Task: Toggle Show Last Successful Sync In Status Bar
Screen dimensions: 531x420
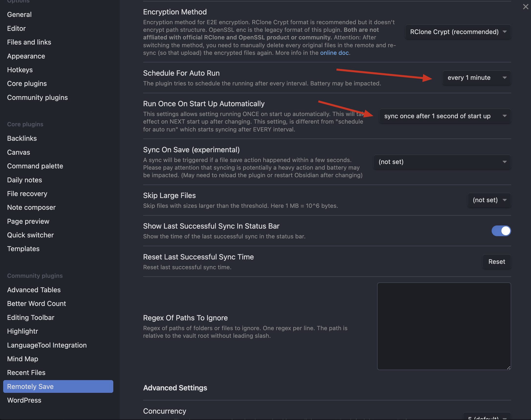Action: pyautogui.click(x=501, y=231)
